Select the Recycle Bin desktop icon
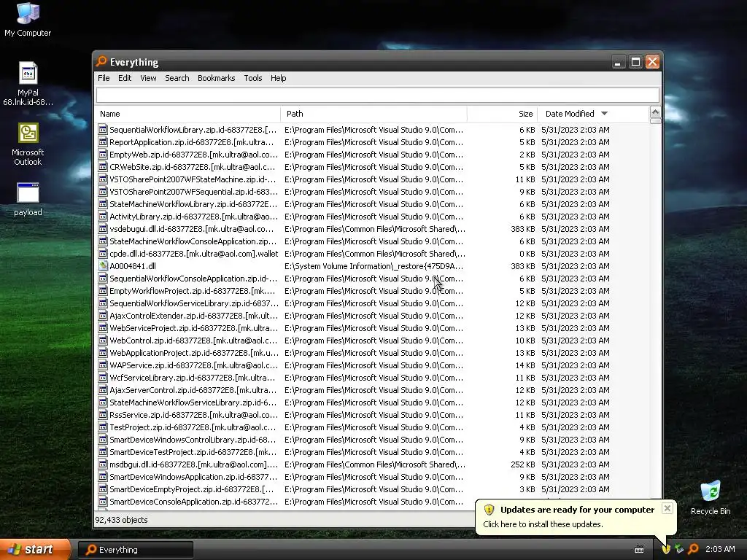Image resolution: width=747 pixels, height=560 pixels. tap(711, 497)
